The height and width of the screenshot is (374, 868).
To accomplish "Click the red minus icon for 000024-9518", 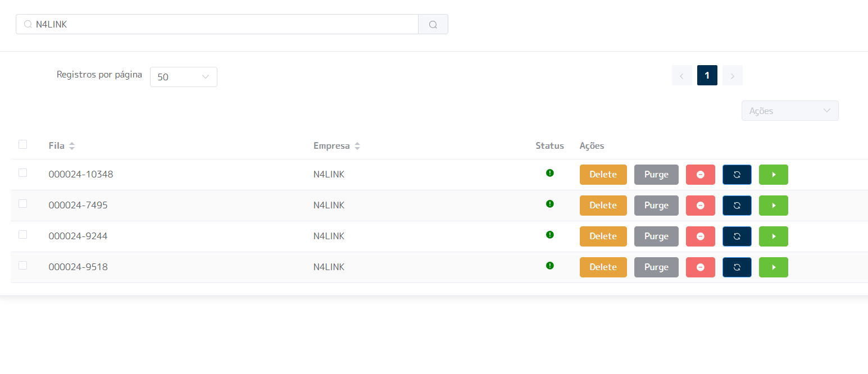I will point(701,267).
